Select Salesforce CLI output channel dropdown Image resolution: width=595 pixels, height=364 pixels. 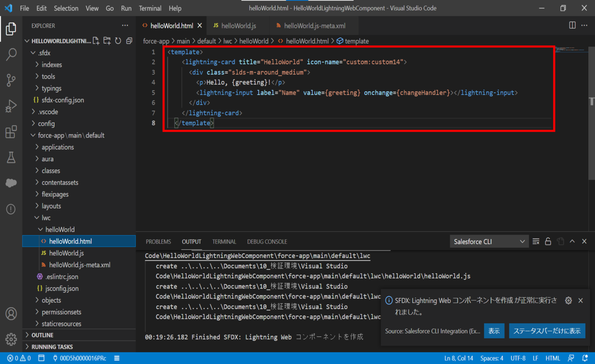(489, 242)
